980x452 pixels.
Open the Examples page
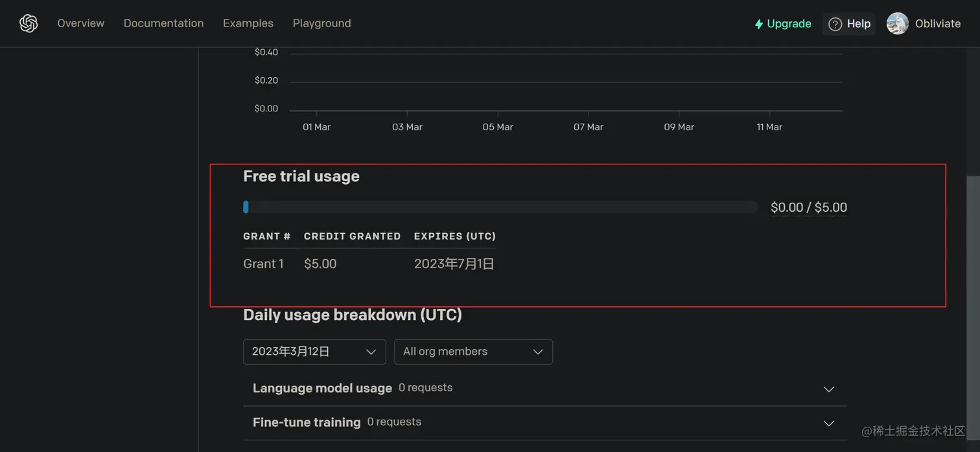coord(248,23)
